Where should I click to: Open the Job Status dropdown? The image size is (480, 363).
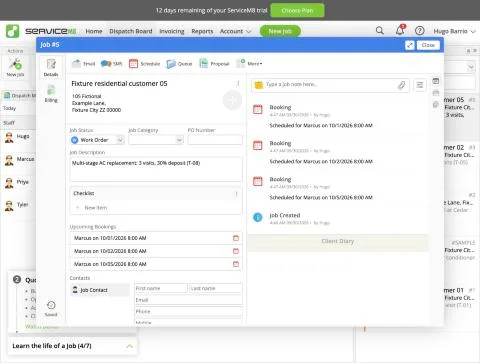pyautogui.click(x=97, y=140)
